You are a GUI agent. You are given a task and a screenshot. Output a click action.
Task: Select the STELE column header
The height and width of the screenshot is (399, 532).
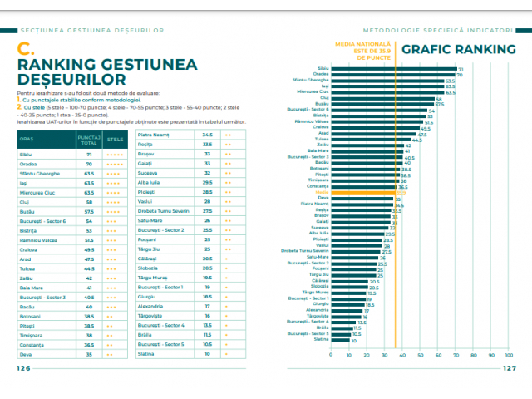[116, 139]
